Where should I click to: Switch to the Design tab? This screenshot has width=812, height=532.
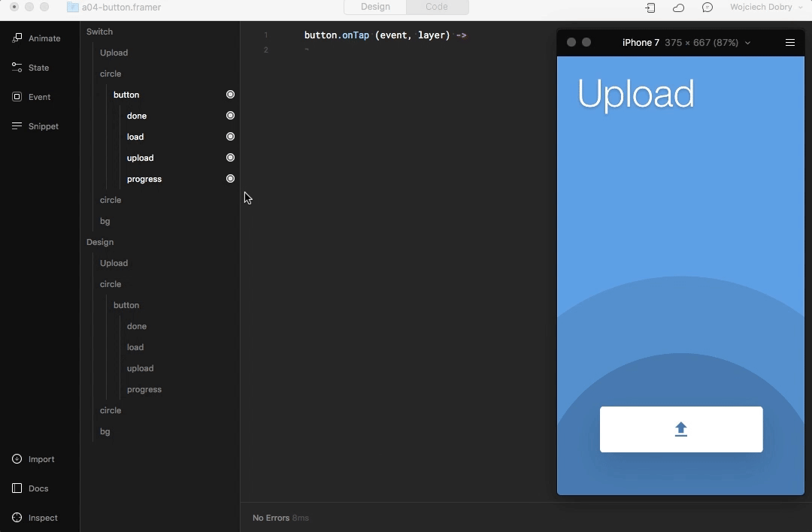[x=375, y=7]
